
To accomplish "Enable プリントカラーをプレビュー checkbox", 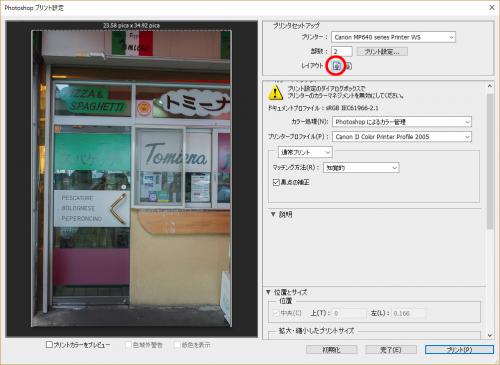I will point(49,345).
